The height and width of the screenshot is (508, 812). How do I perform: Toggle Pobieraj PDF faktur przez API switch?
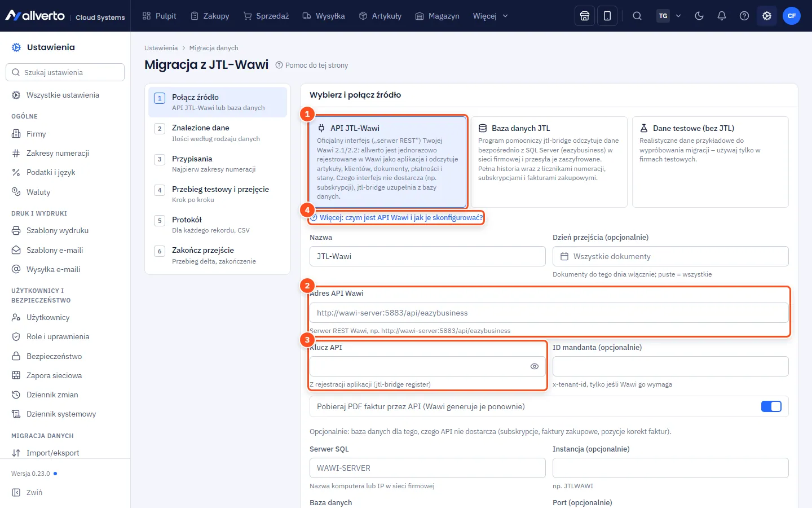[x=771, y=406]
